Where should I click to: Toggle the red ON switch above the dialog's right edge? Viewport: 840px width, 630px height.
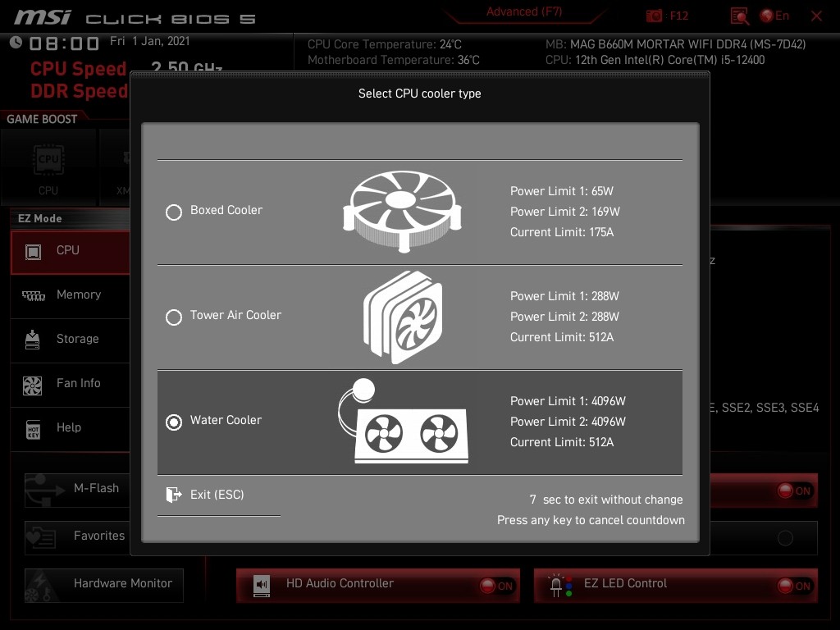pyautogui.click(x=794, y=491)
